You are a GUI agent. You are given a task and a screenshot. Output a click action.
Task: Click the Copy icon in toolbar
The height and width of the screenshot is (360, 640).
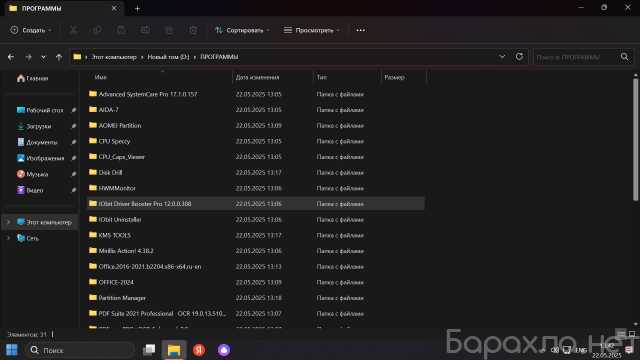pos(97,30)
